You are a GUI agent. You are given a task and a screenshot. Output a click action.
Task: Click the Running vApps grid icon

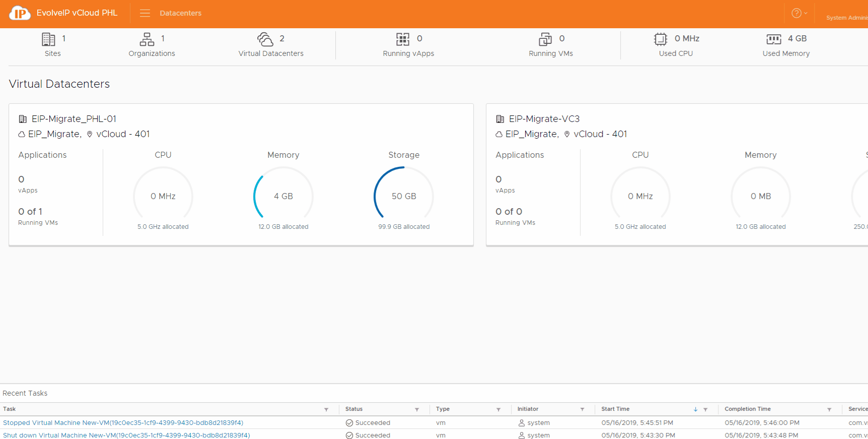[x=403, y=39]
